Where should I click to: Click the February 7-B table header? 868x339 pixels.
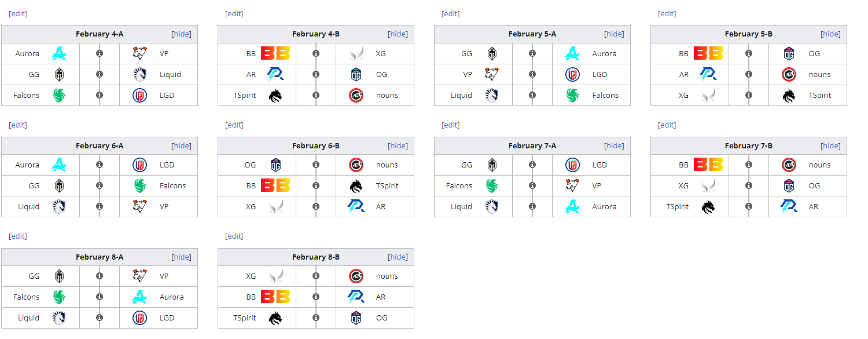[x=749, y=145]
